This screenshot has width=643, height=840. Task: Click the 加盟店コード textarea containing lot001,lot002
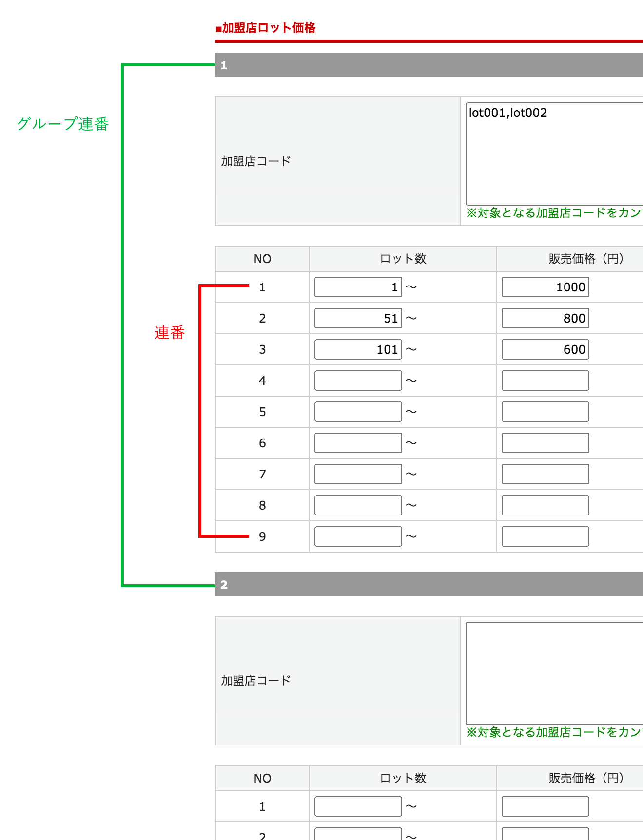click(554, 154)
